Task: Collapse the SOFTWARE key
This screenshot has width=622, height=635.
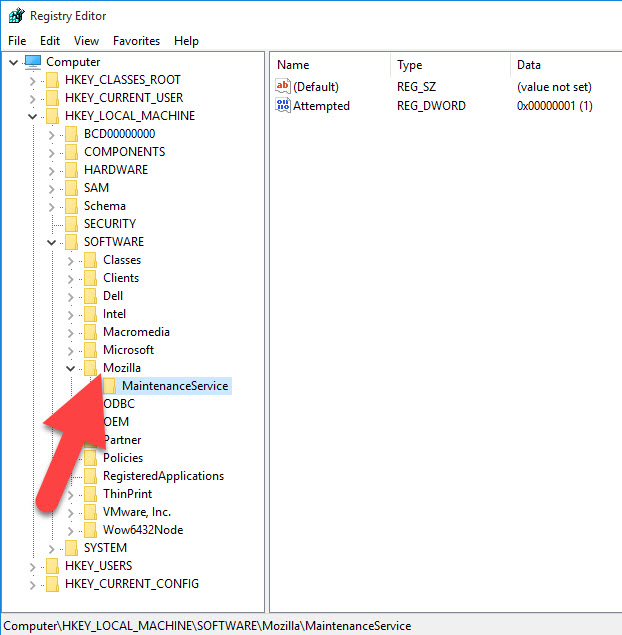Action: click(51, 243)
